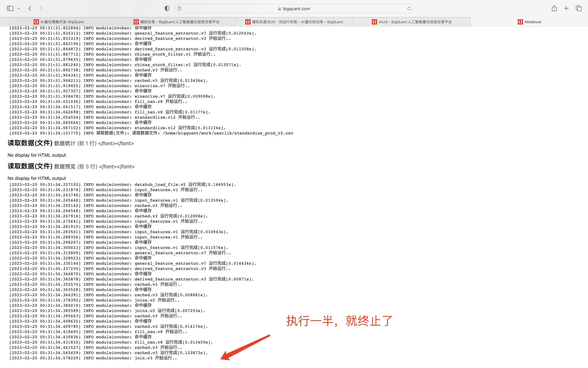
Task: Click the standardize_prod_v2.csv file path
Action: point(228,133)
